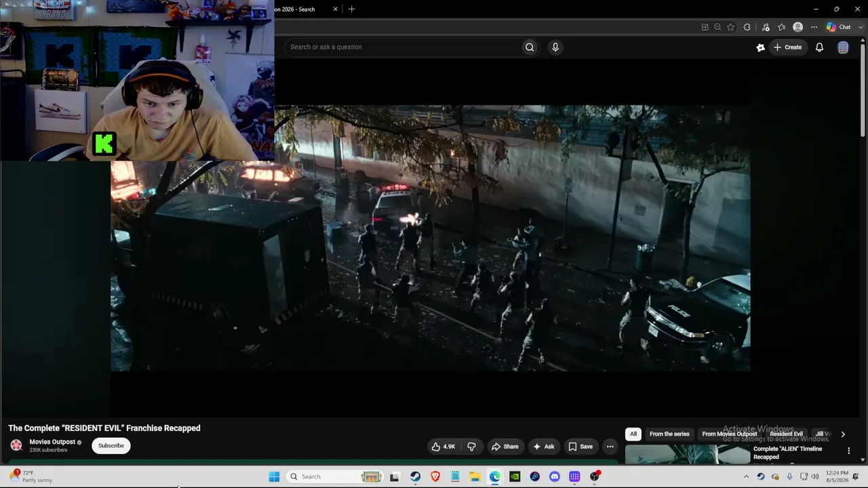Open browser extensions puzzle icon
Image resolution: width=868 pixels, height=488 pixels.
click(747, 27)
